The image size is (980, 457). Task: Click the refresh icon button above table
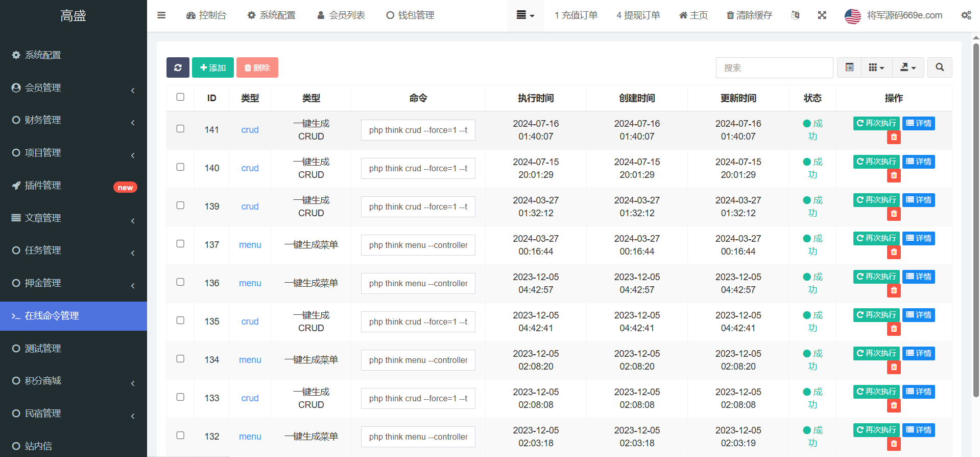[x=178, y=67]
